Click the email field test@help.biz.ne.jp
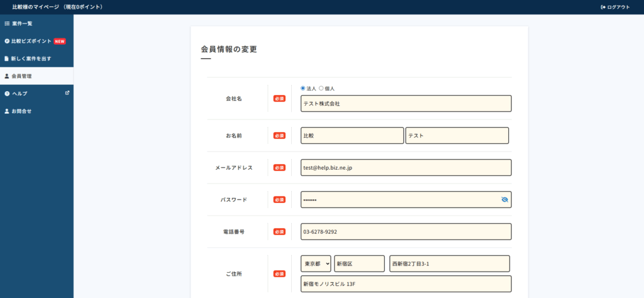This screenshot has height=298, width=644. pos(406,168)
